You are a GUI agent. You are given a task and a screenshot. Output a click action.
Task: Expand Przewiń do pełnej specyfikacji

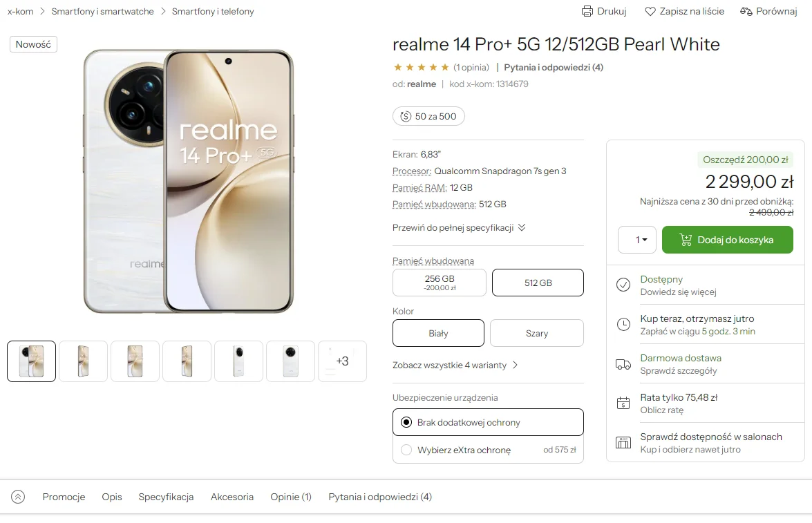[459, 228]
